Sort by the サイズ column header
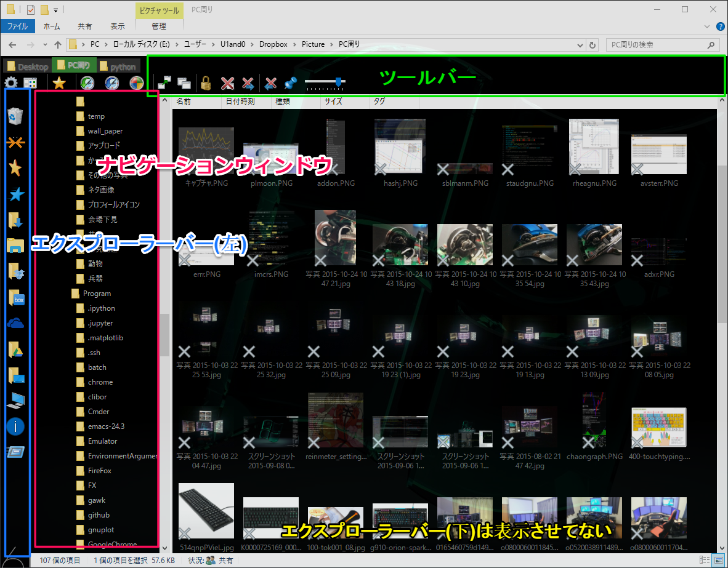The image size is (728, 568). (x=345, y=101)
